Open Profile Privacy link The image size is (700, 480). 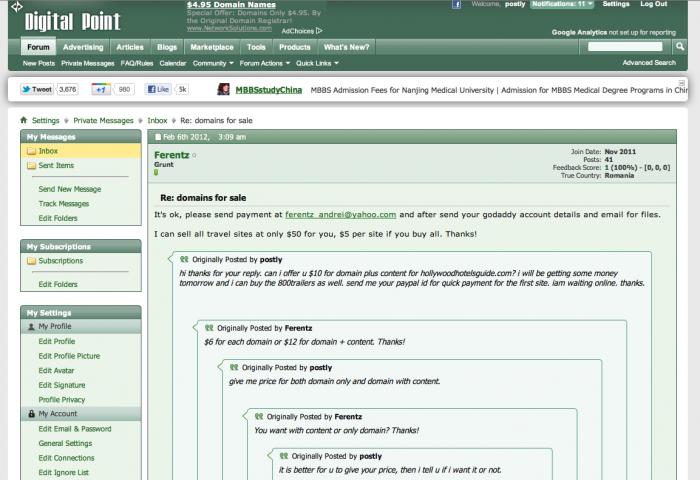click(62, 400)
